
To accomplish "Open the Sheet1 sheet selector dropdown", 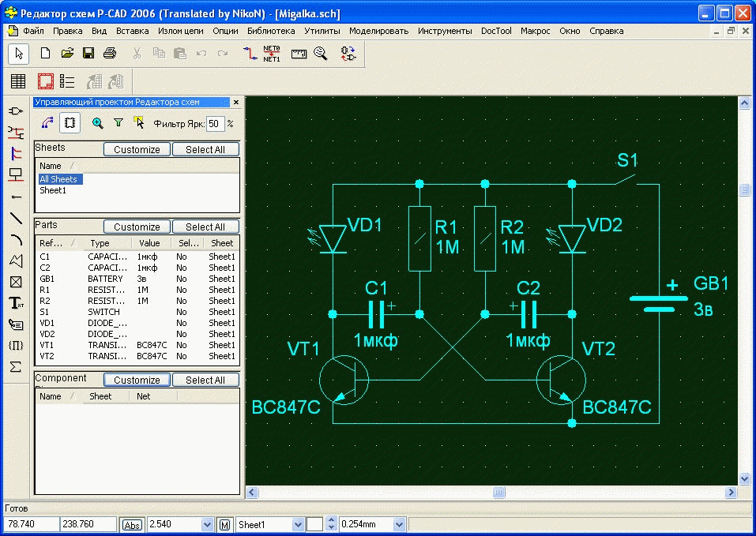I will 298,524.
